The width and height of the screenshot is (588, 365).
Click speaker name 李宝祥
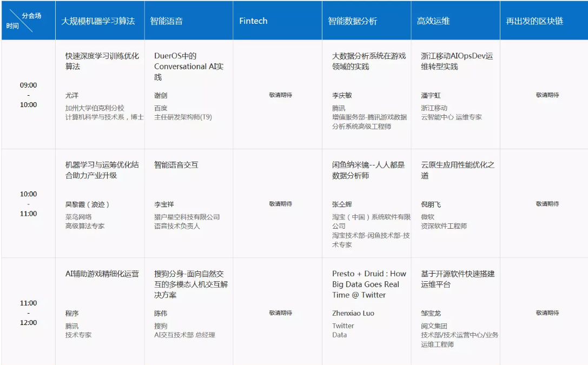click(164, 204)
